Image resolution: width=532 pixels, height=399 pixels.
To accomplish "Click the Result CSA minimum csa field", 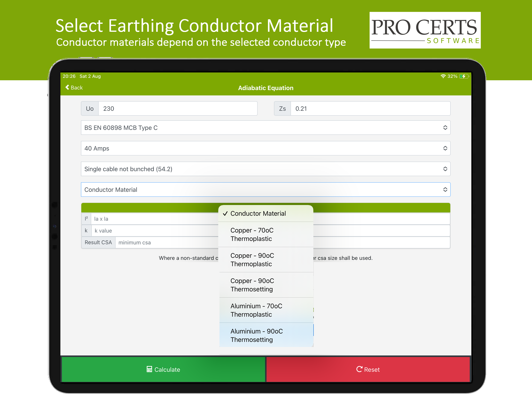I will coord(283,242).
